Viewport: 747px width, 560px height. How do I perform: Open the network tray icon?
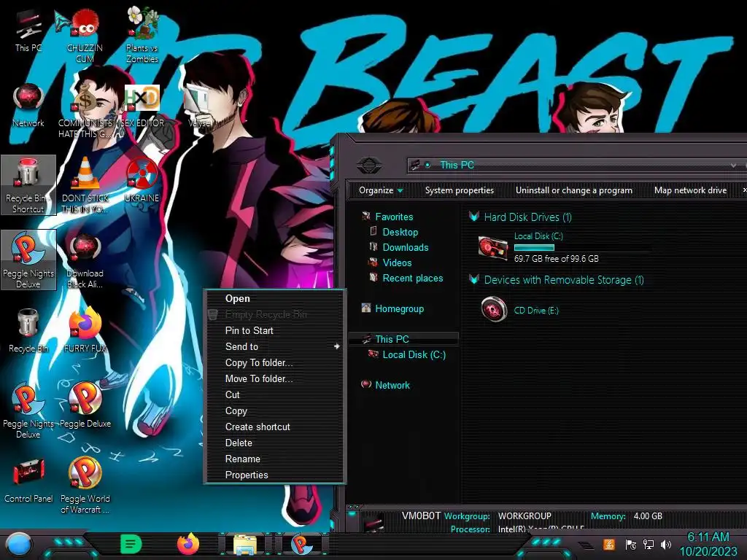648,544
